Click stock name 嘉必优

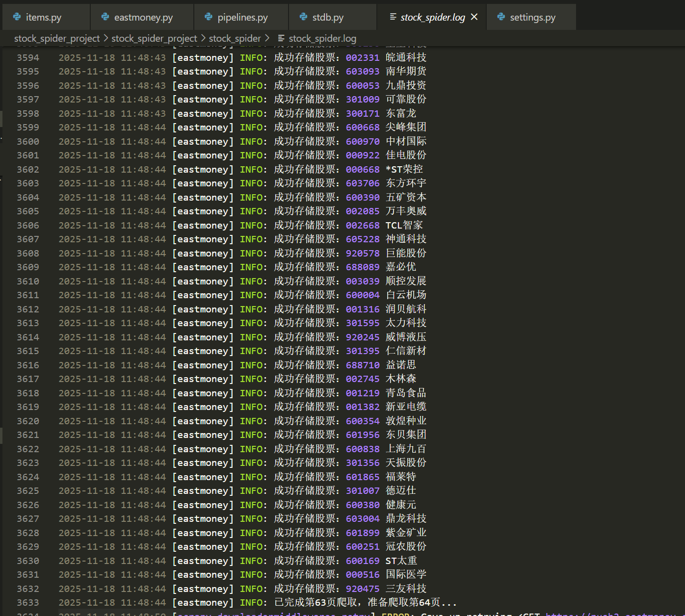[401, 267]
